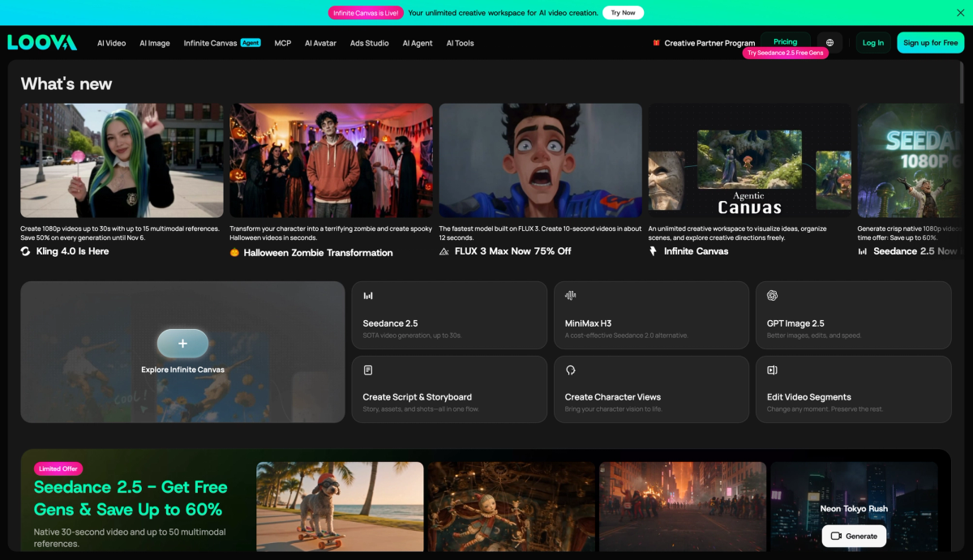Dismiss the top announcement banner
This screenshot has width=973, height=560.
click(x=961, y=13)
